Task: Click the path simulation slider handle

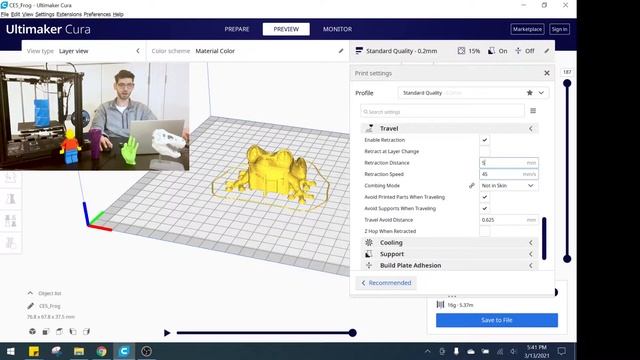Action: coord(353,333)
